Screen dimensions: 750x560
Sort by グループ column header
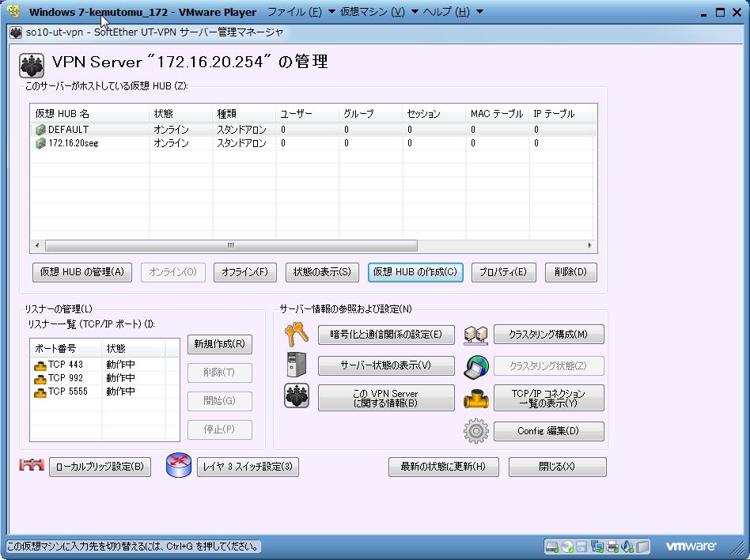[371, 114]
